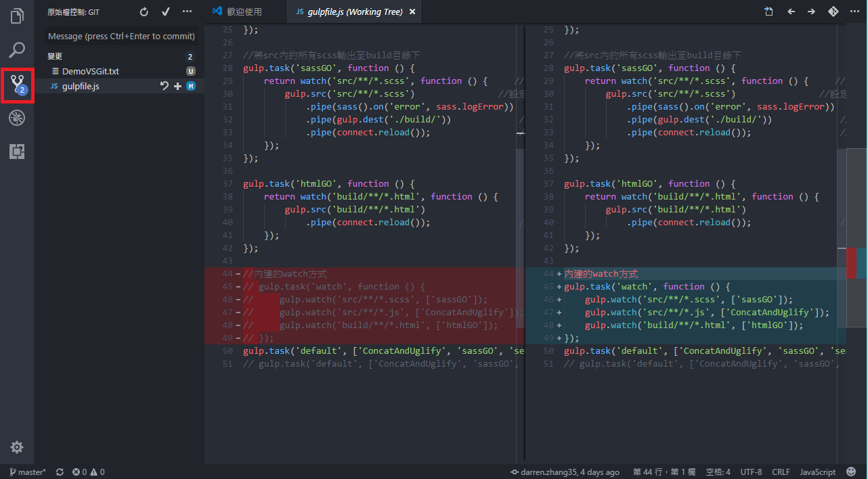The height and width of the screenshot is (479, 868).
Task: Change file encoding via UTF-8
Action: tap(752, 472)
